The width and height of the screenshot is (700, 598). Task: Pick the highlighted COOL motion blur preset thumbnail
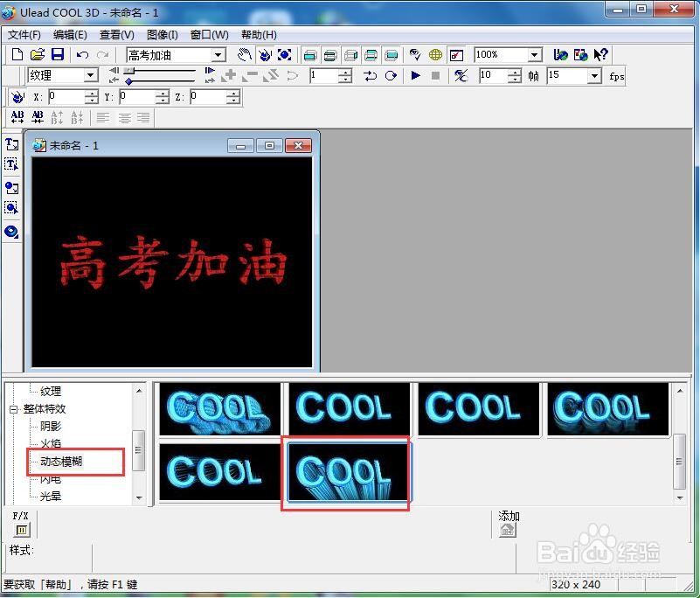point(348,472)
